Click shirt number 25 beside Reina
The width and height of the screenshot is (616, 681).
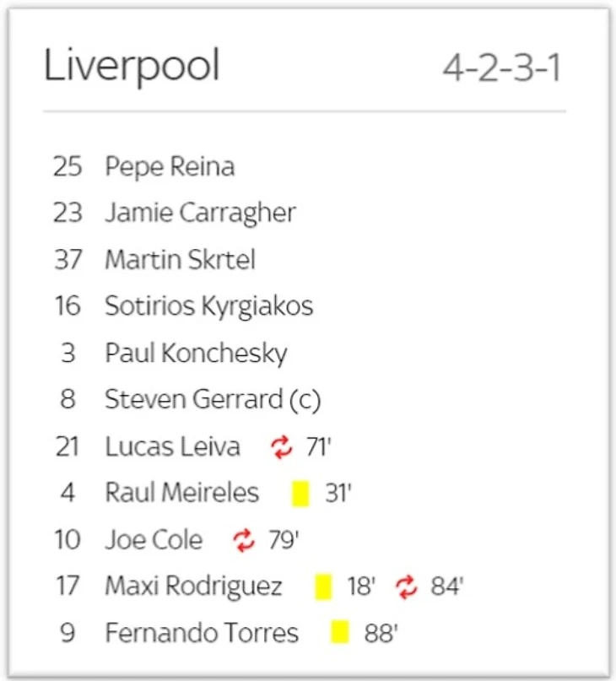tap(68, 167)
